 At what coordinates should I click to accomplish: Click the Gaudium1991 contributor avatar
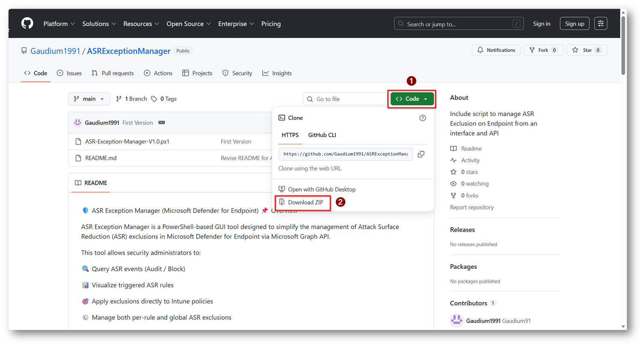point(457,320)
